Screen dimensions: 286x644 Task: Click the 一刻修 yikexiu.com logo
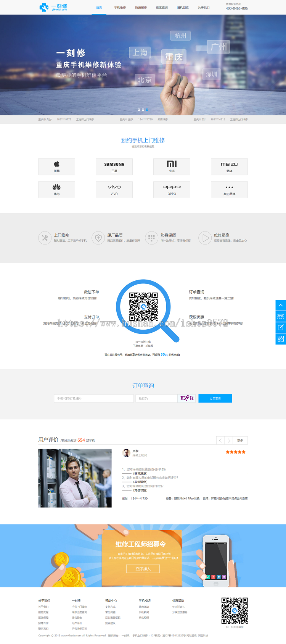(x=53, y=7)
